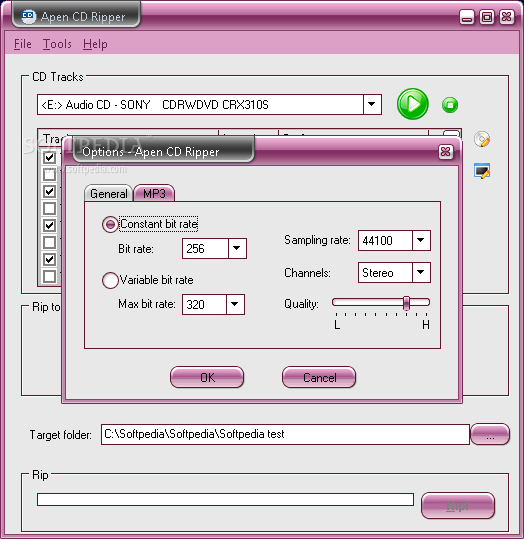
Task: Click the Target folder path field
Action: point(285,434)
